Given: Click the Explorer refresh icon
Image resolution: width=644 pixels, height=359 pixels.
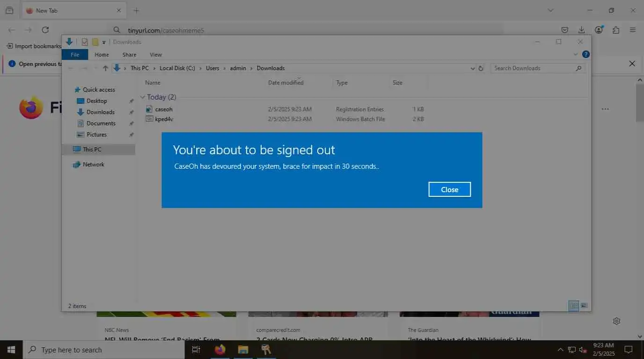Looking at the screenshot, I should pos(481,68).
